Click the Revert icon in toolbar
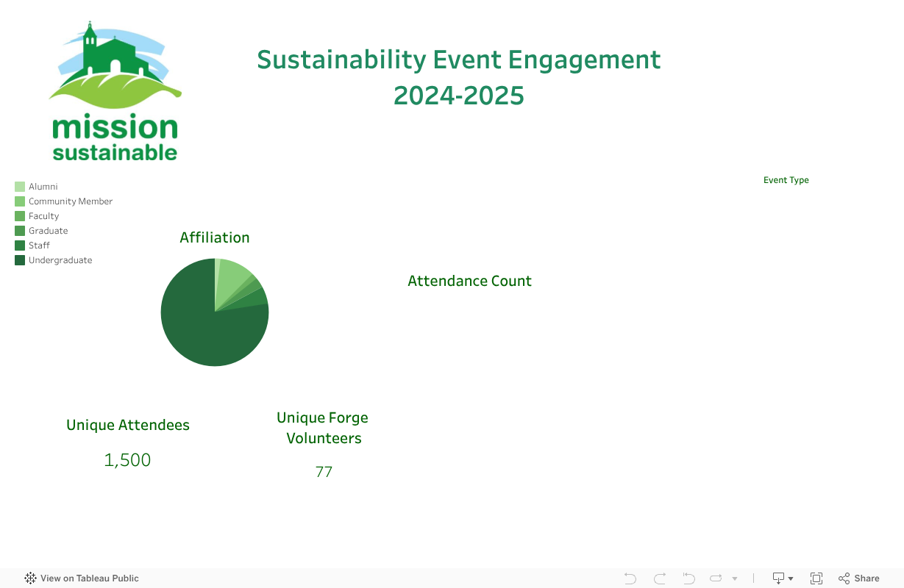 [x=688, y=578]
